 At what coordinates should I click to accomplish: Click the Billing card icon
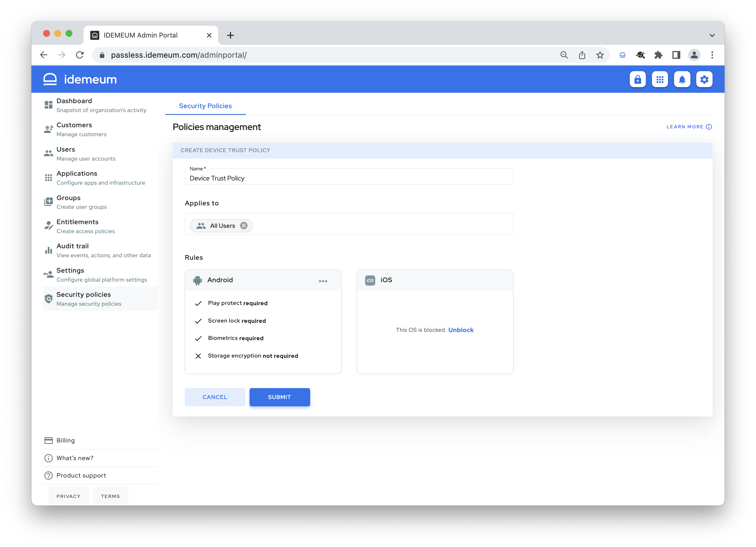(49, 441)
